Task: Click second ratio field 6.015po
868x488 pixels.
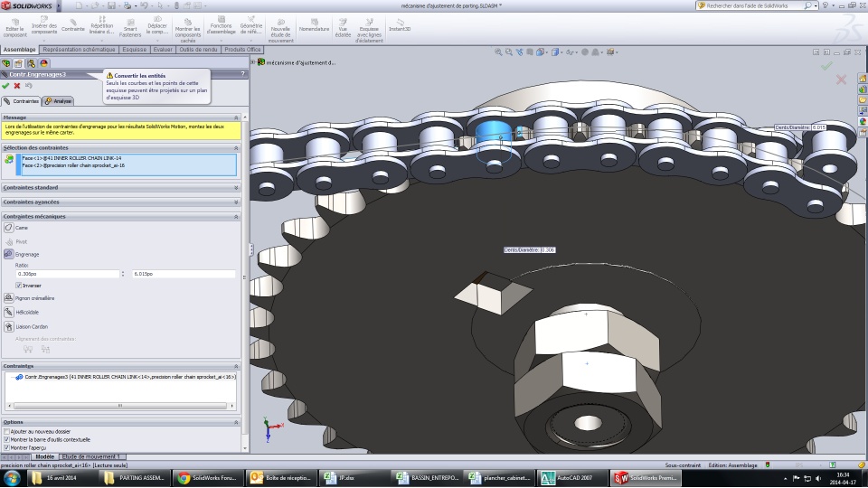Action: click(x=184, y=274)
